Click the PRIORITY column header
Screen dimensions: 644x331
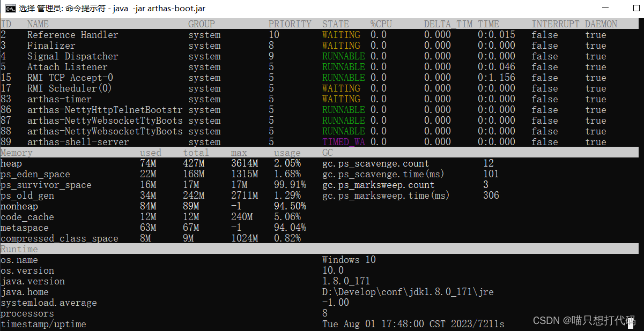tap(290, 24)
